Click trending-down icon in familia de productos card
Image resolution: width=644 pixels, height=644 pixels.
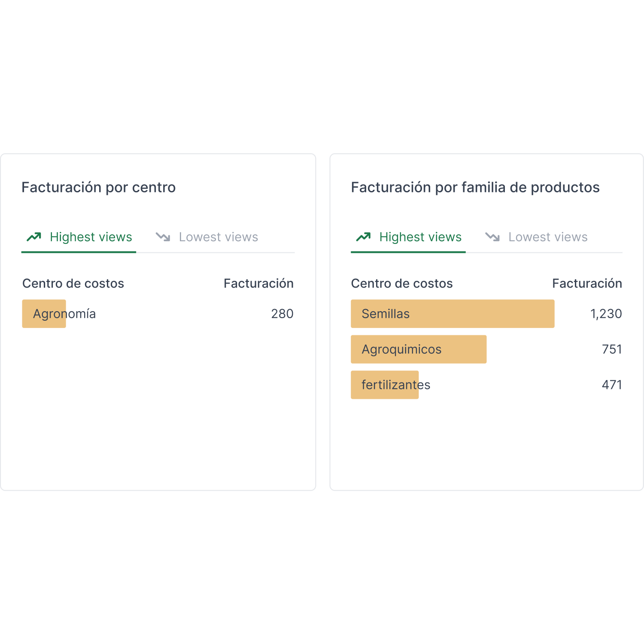pyautogui.click(x=492, y=237)
